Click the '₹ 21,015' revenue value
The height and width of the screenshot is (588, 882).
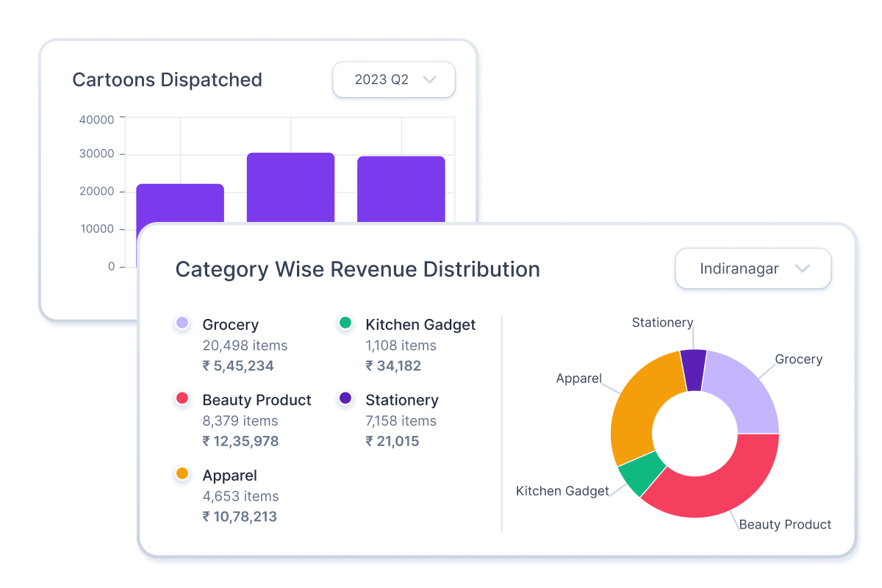click(392, 442)
